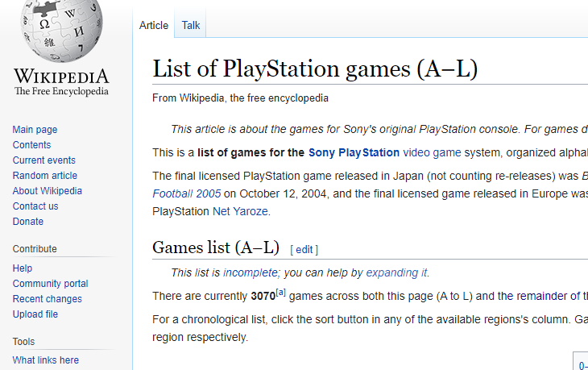Open Contents in sidebar

tap(31, 145)
